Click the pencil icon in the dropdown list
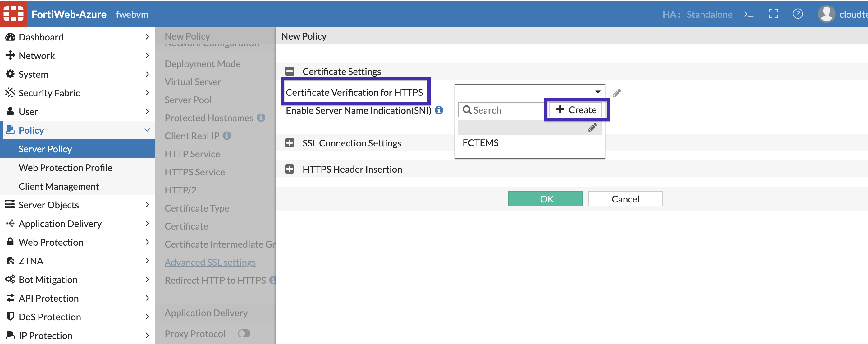 592,128
